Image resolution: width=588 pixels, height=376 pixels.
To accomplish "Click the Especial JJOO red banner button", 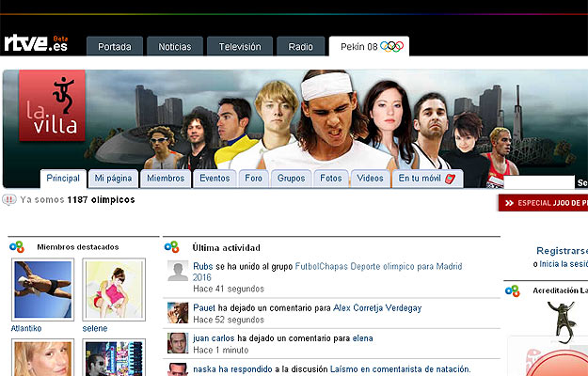I will [x=543, y=203].
